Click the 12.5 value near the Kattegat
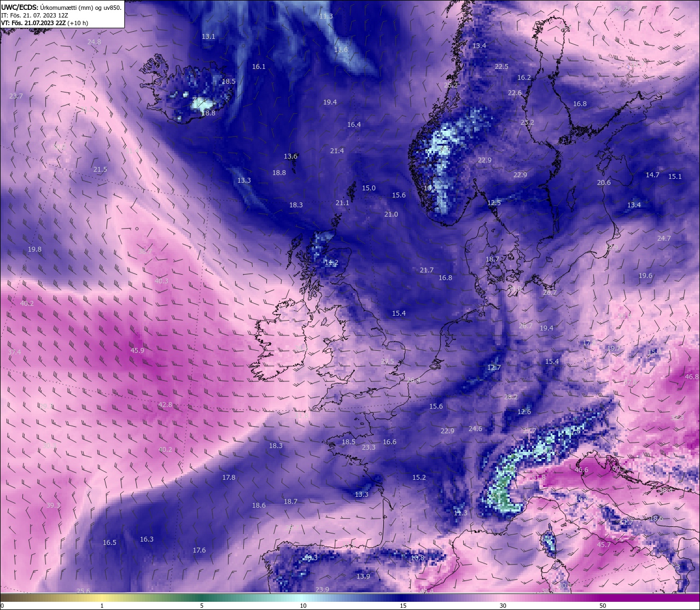Image resolution: width=700 pixels, height=610 pixels. 494,203
